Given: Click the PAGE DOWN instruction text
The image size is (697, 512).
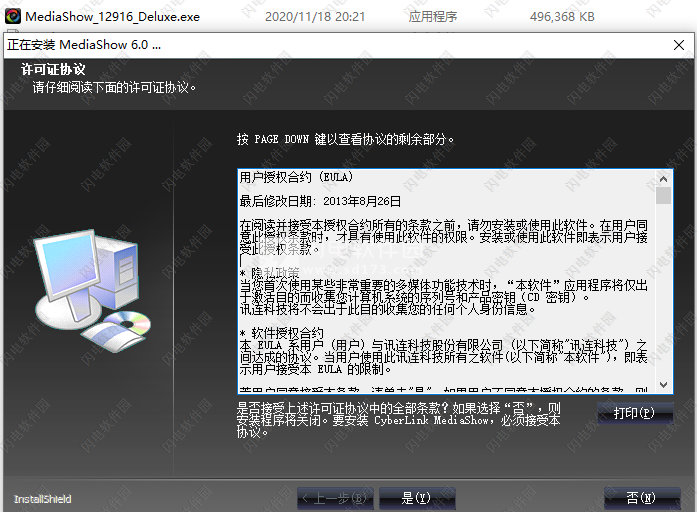Looking at the screenshot, I should 345,139.
